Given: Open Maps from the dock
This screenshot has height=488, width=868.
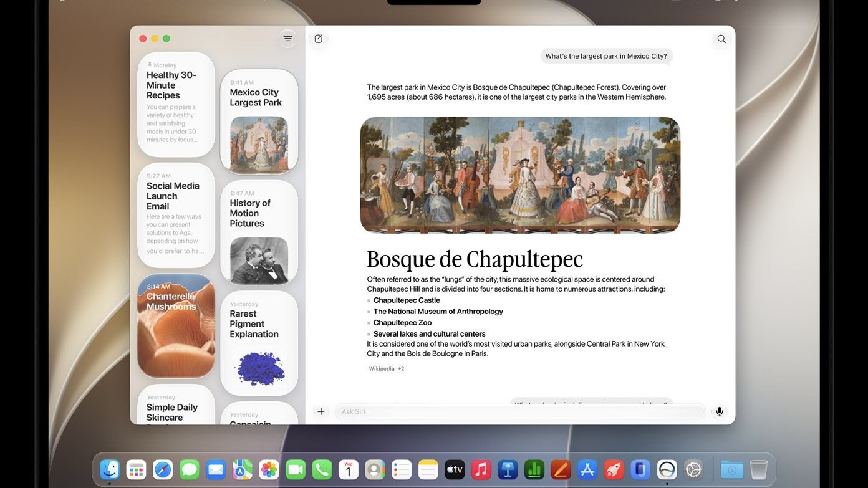Looking at the screenshot, I should pos(243,469).
